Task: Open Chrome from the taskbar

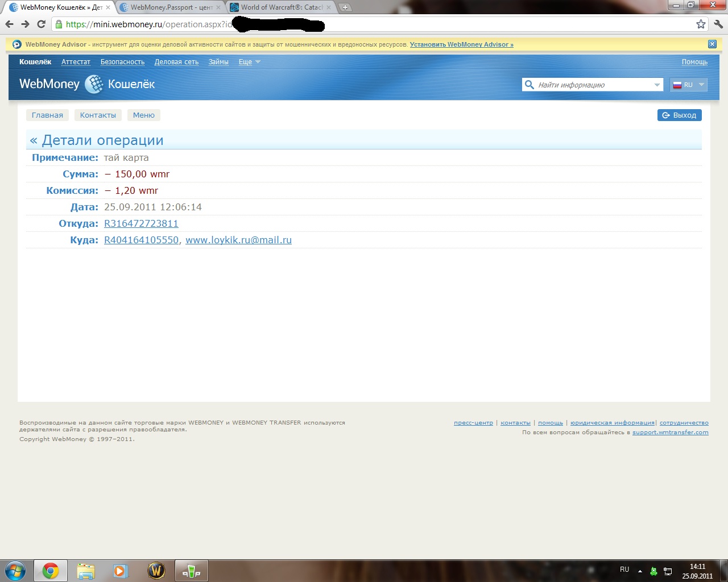Action: [x=51, y=571]
